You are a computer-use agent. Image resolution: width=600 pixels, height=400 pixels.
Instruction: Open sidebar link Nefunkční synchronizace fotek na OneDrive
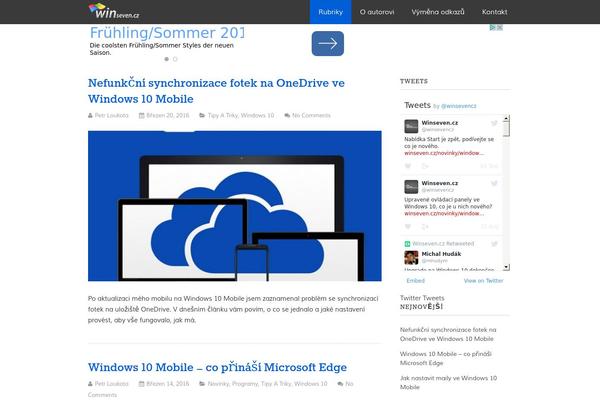click(448, 334)
